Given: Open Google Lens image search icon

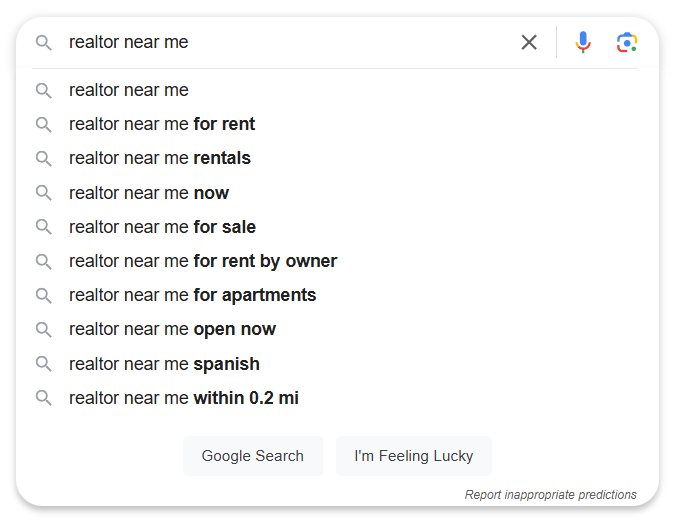Looking at the screenshot, I should (627, 42).
